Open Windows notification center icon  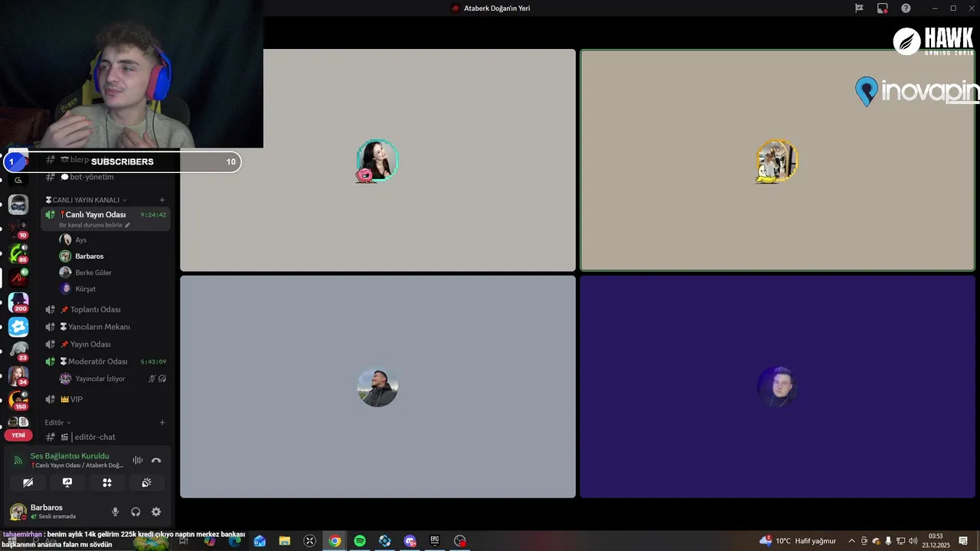(963, 541)
